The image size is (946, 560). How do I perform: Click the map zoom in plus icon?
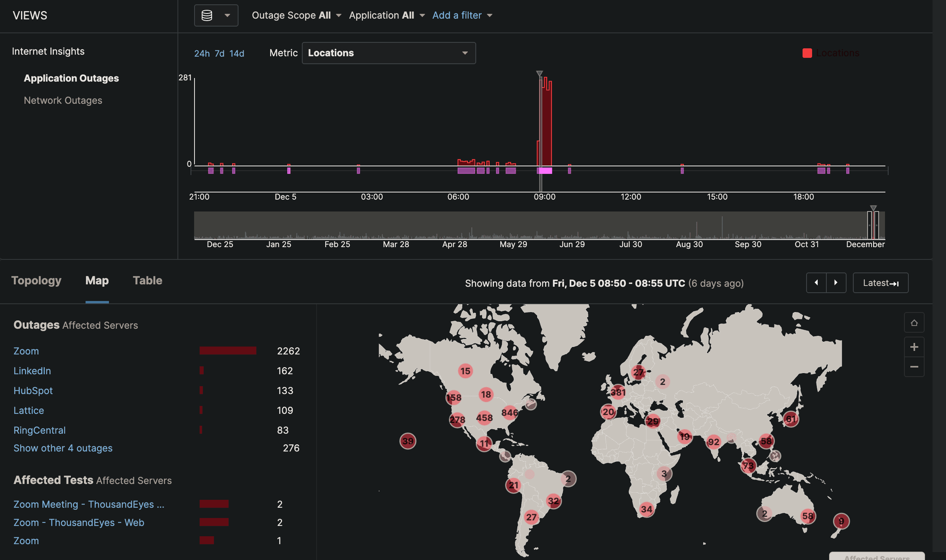click(x=914, y=347)
